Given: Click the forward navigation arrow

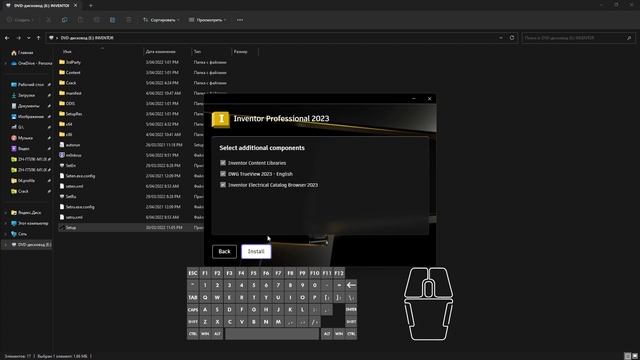Looking at the screenshot, I should click(18, 38).
